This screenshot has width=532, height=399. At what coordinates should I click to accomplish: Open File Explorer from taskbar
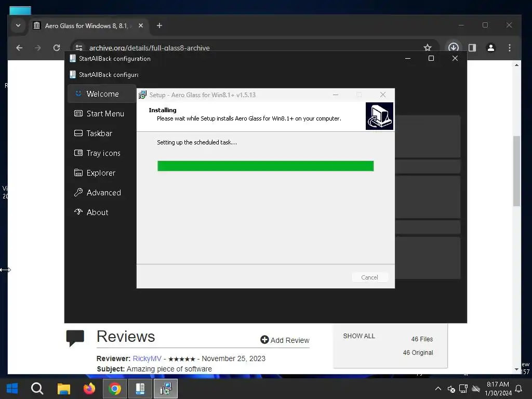63,389
